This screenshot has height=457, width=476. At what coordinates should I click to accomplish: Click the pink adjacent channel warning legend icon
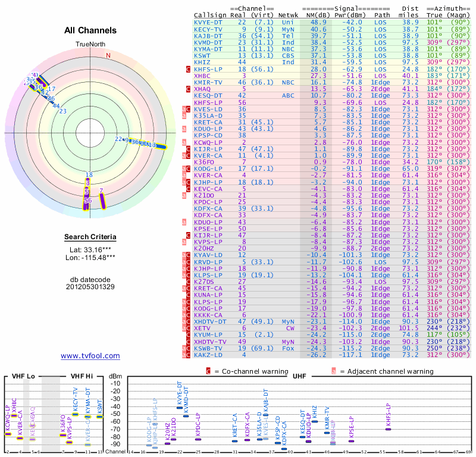(x=334, y=371)
